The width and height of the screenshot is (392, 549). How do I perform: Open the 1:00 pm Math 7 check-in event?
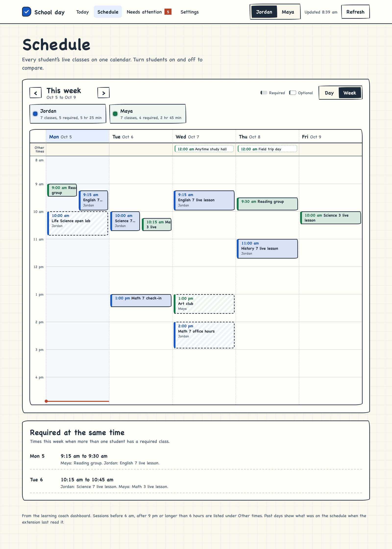coord(141,301)
